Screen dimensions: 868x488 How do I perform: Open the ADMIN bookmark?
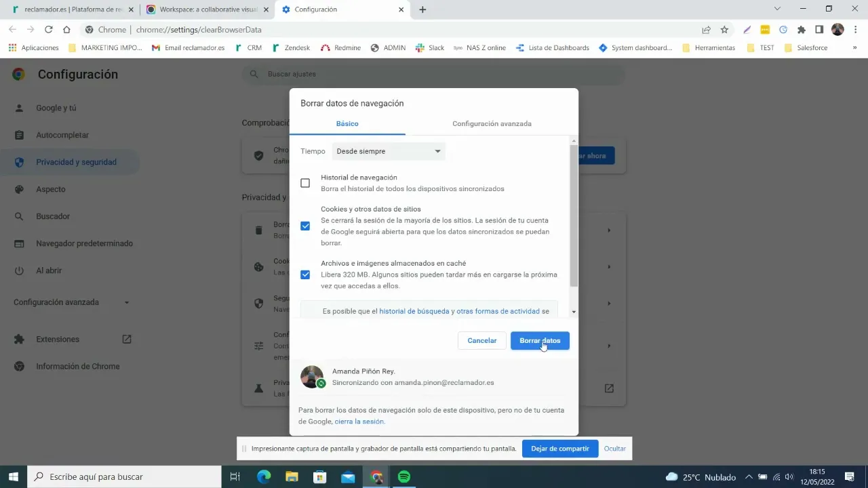tap(388, 48)
